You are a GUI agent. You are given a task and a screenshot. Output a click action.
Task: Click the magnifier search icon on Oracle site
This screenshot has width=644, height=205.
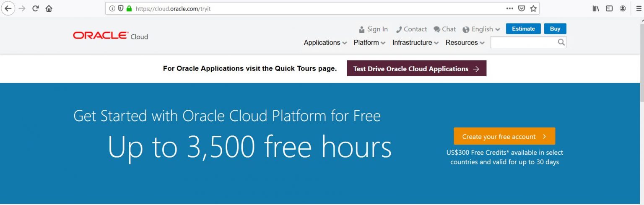561,42
